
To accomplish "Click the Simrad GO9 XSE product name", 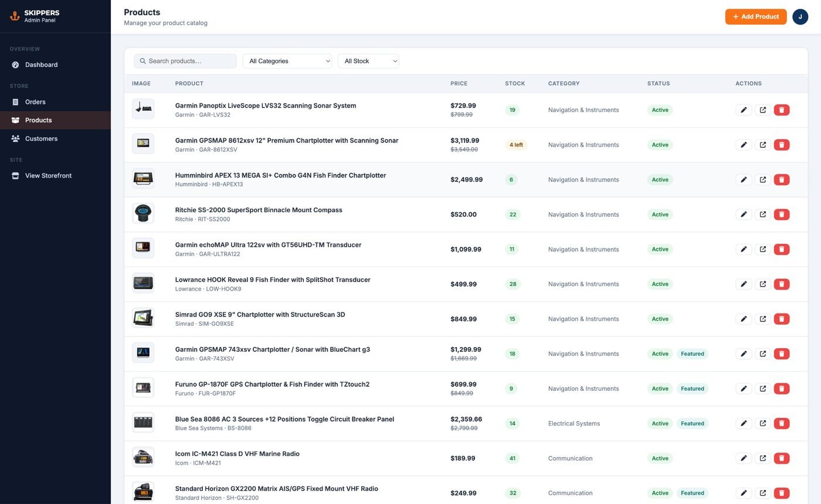I will [260, 315].
